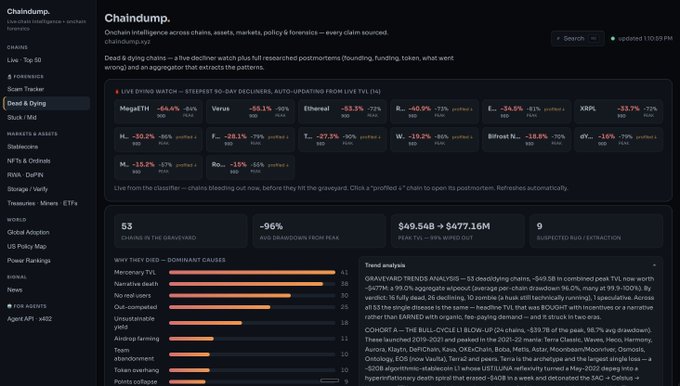Image resolution: width=680 pixels, height=386 pixels.
Task: Open the XRPL decliner card
Action: tap(618, 111)
